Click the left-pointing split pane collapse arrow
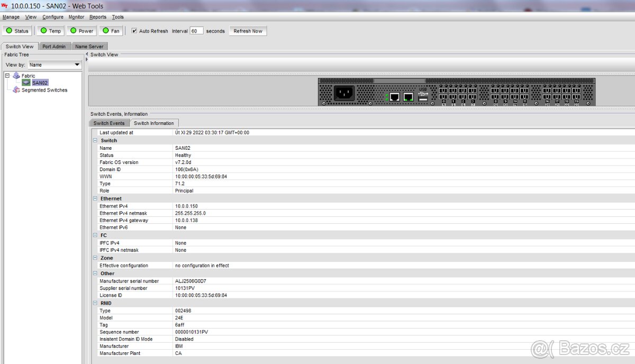The height and width of the screenshot is (364, 635). [x=87, y=54]
